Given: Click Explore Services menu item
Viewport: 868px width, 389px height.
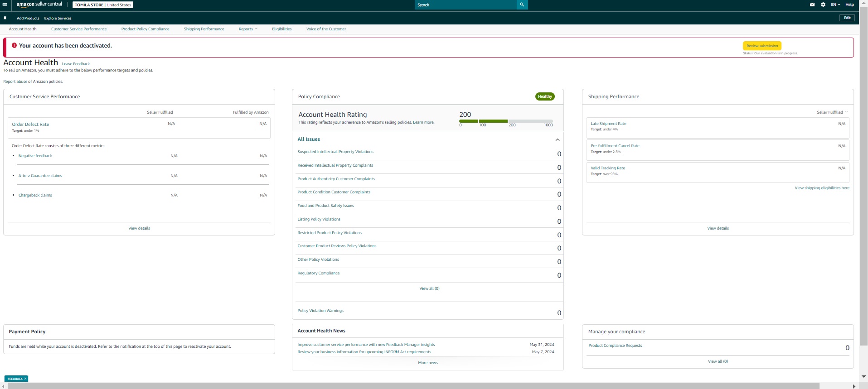Looking at the screenshot, I should (58, 18).
